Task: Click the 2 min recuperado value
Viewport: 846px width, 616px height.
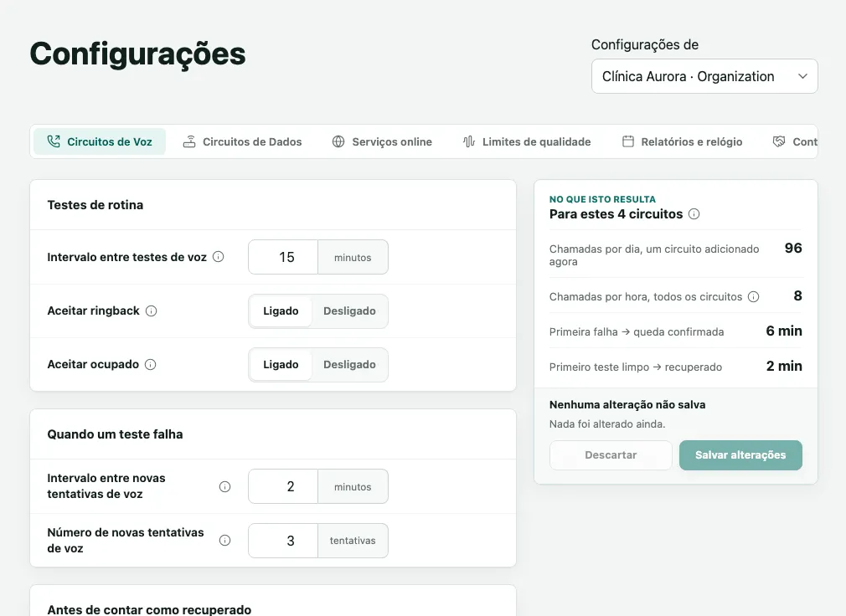Action: click(784, 366)
